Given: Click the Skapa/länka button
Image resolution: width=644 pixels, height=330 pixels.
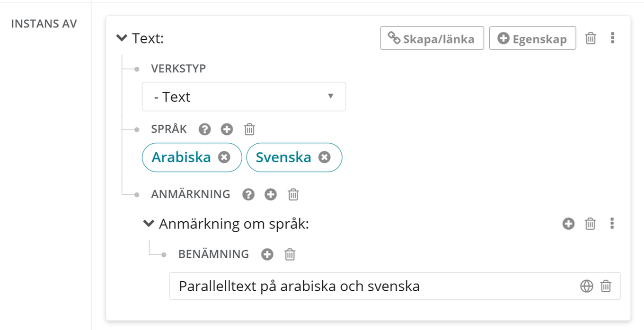Looking at the screenshot, I should pyautogui.click(x=431, y=38).
